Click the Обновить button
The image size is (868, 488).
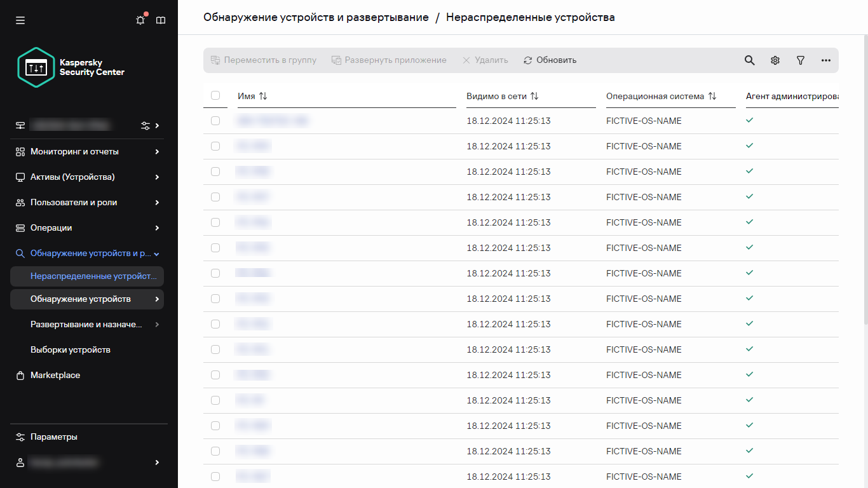click(x=550, y=60)
